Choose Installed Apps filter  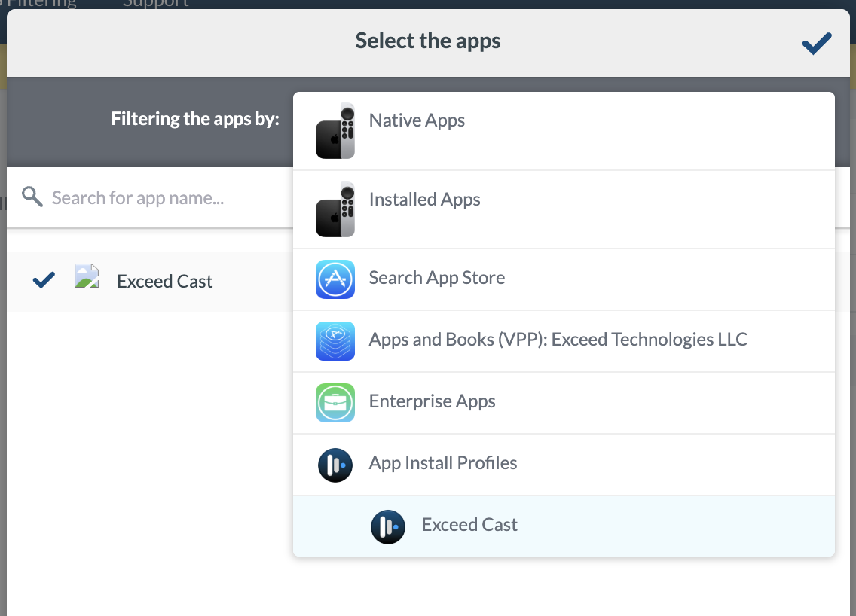coord(564,209)
